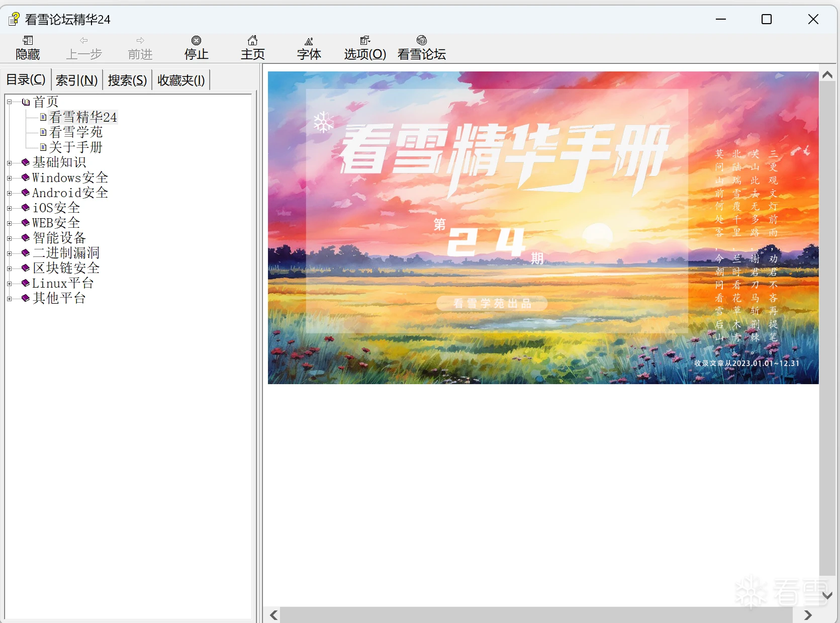Select the 基础知识 label in the tree
840x623 pixels.
click(59, 162)
